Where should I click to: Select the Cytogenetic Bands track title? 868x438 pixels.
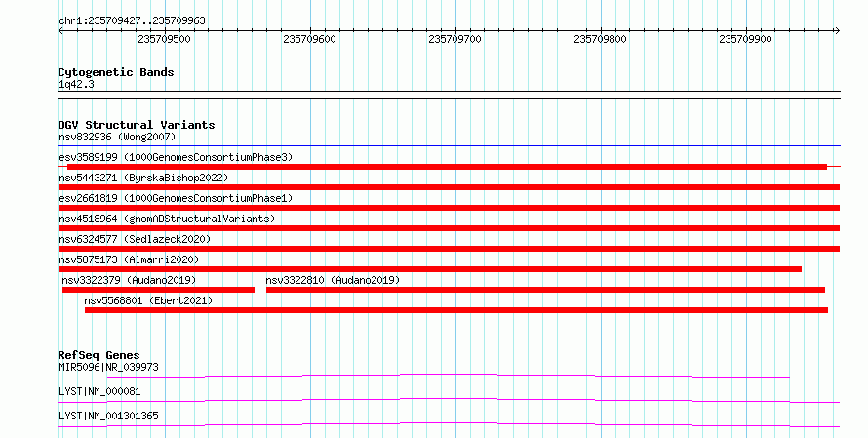point(116,72)
